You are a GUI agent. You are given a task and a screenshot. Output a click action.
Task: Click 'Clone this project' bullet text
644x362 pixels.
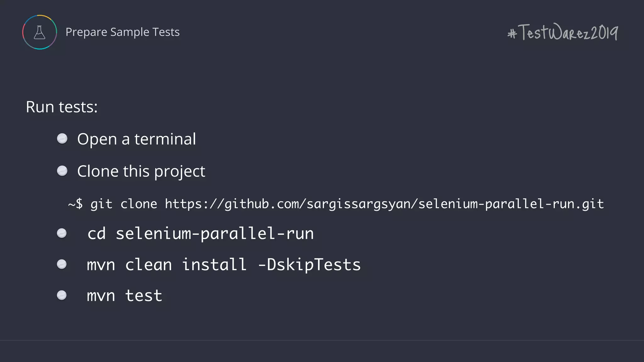(141, 172)
